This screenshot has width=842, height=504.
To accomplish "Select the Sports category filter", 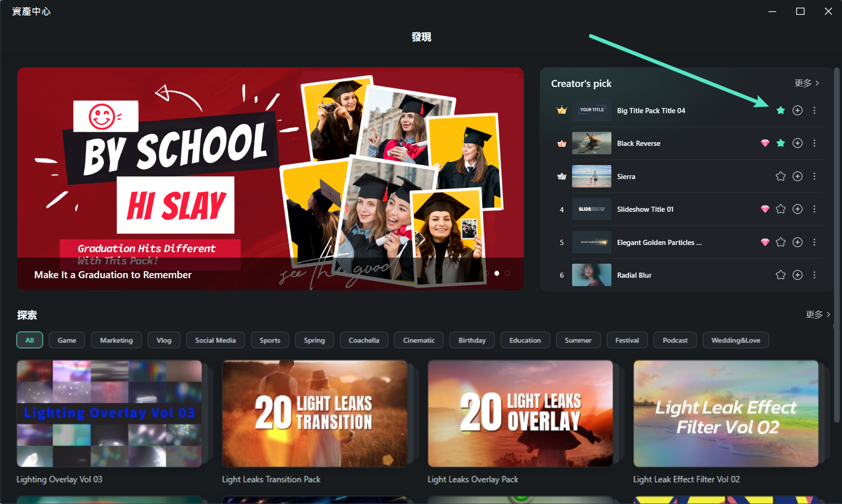I will (x=270, y=340).
